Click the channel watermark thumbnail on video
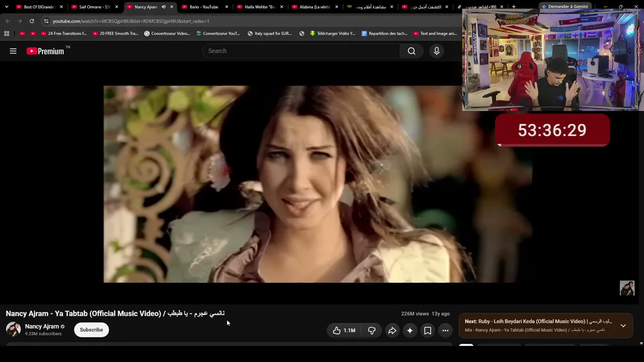The width and height of the screenshot is (644, 362). click(x=627, y=288)
